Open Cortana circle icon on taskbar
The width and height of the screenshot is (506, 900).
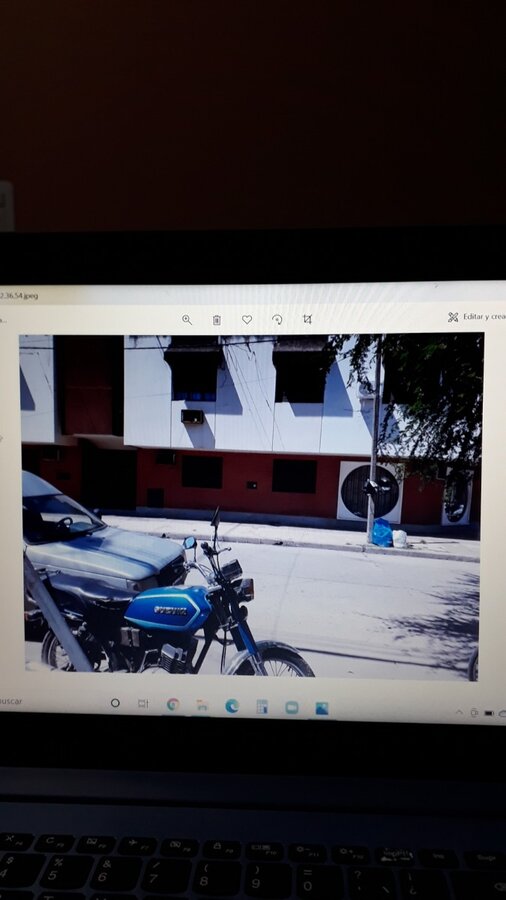point(115,703)
